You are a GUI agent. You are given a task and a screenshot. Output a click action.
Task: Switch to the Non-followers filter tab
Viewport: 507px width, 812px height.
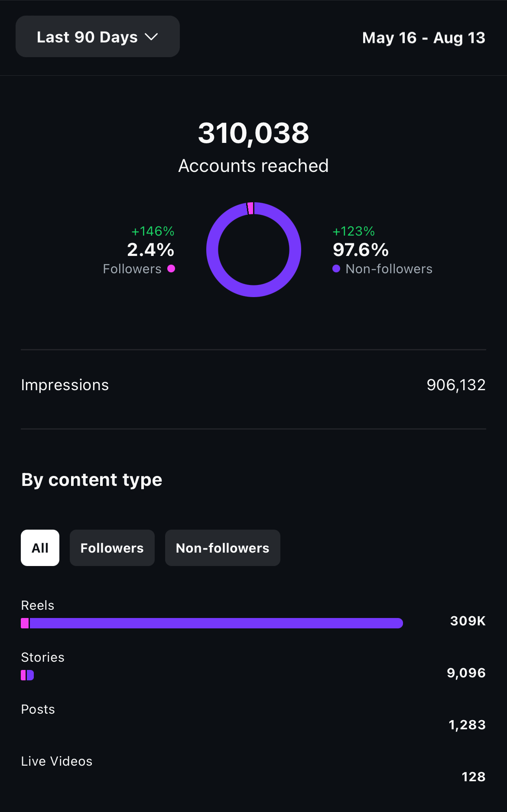click(x=222, y=548)
